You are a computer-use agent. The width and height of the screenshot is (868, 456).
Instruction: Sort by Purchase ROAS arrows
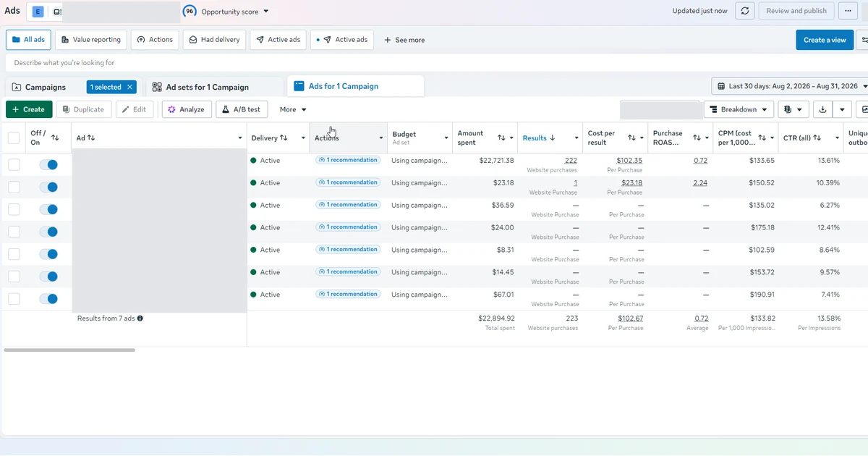point(697,138)
